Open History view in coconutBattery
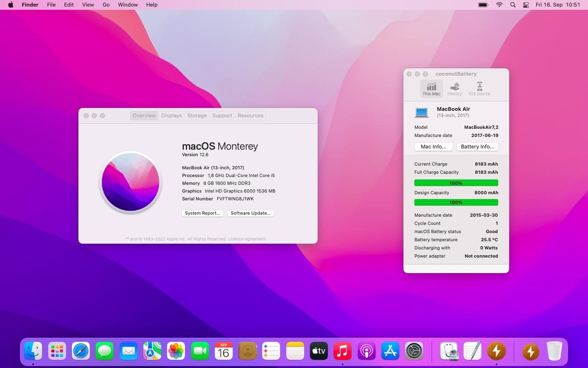Screen dimensions: 588x368 (x=455, y=89)
